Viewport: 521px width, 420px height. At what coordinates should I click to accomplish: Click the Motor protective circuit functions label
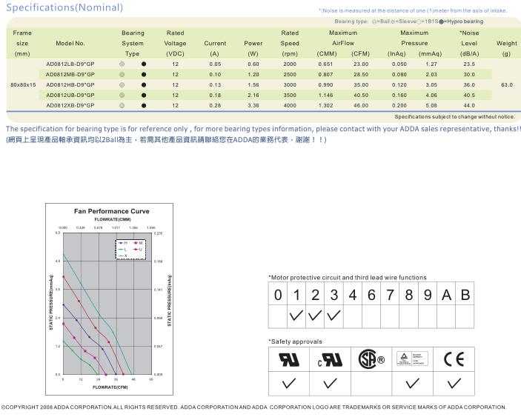(x=348, y=278)
